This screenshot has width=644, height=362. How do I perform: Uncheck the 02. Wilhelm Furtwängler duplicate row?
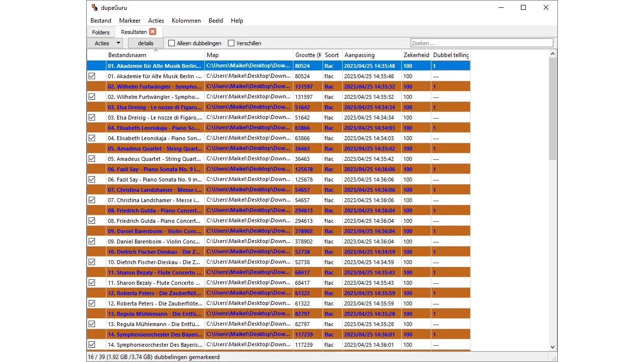(x=92, y=97)
